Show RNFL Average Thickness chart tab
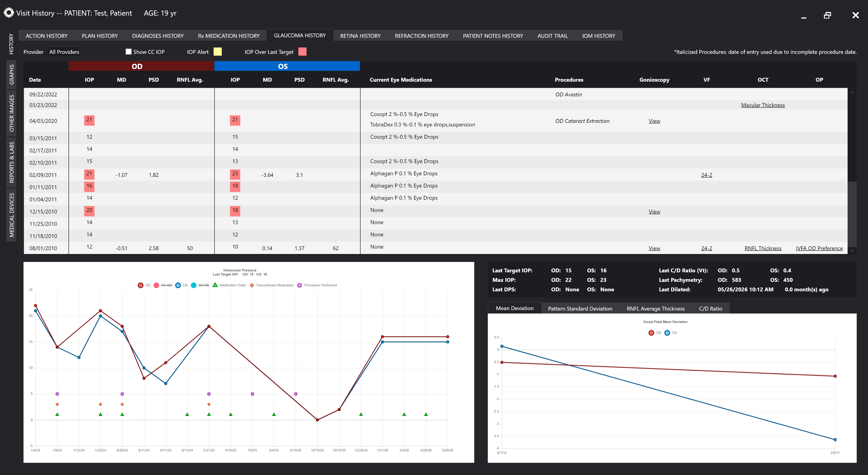 click(655, 309)
